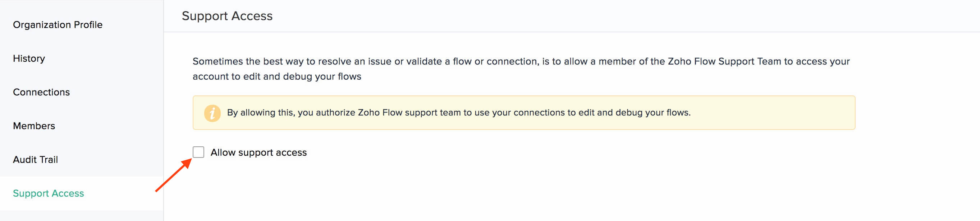Click the Organization Profile label text
The height and width of the screenshot is (221, 980).
58,24
